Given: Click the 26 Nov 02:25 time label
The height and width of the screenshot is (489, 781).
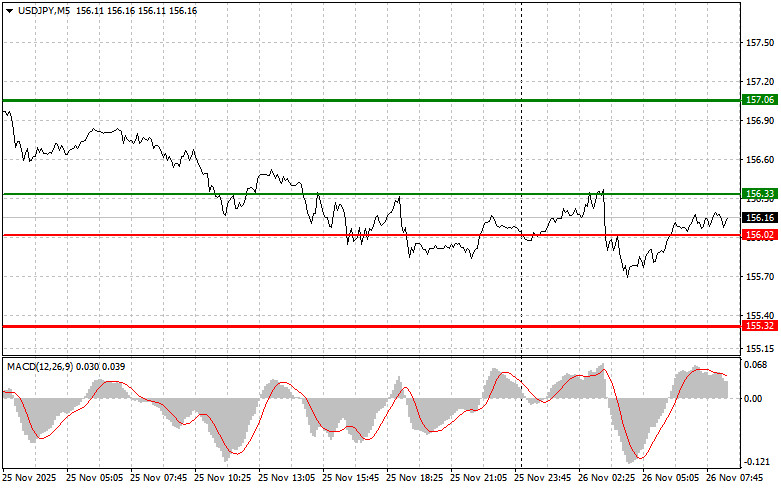Looking at the screenshot, I should [610, 478].
